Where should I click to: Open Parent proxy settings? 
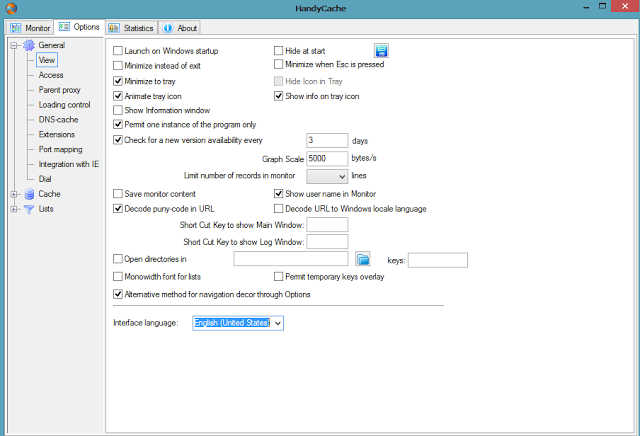[x=60, y=90]
